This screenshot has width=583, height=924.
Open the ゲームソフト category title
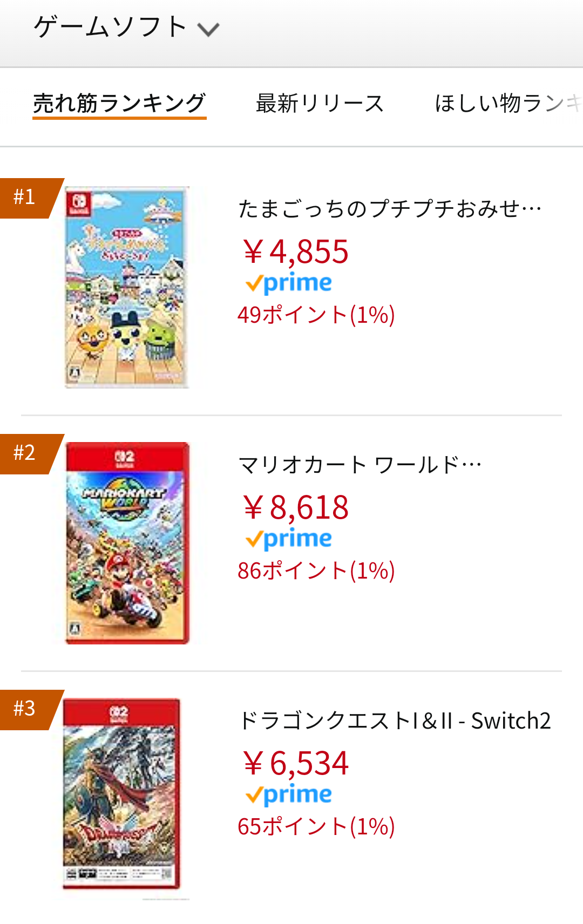click(x=111, y=27)
